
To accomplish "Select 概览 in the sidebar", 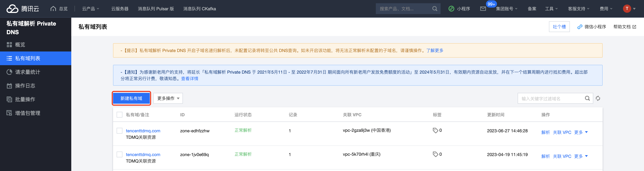I will 35,45.
